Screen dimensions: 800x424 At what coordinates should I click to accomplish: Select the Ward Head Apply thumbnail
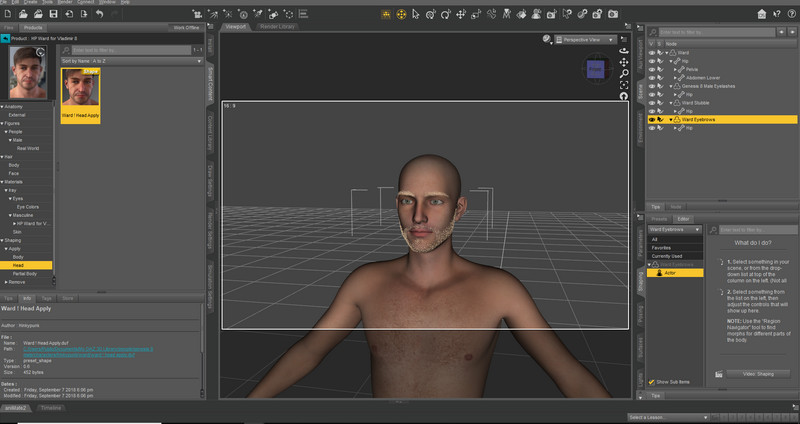coord(81,95)
